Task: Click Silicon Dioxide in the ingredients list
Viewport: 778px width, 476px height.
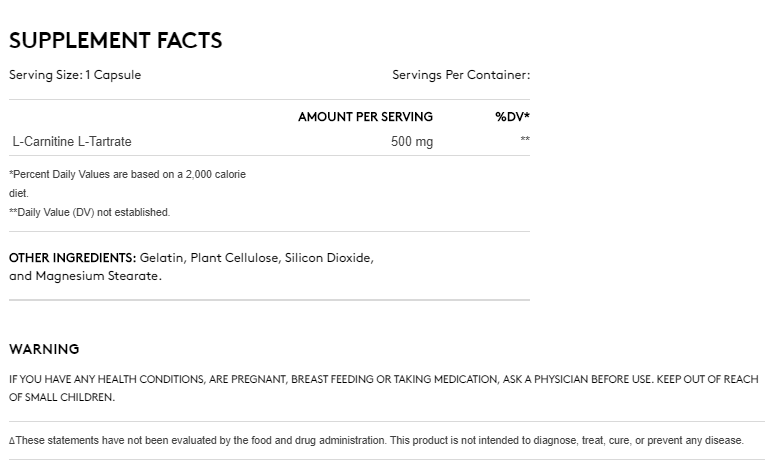Action: point(329,258)
